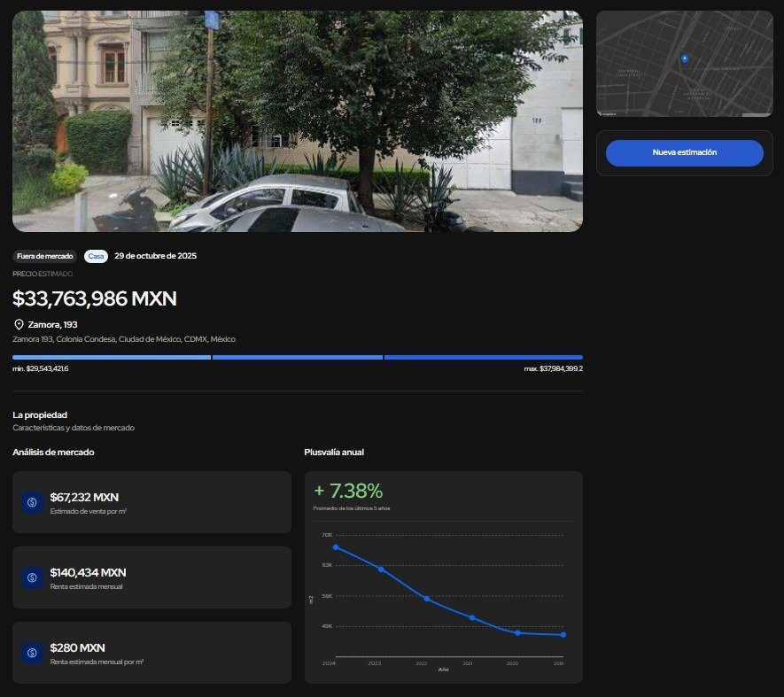Open the street view photo of the property
784x697 pixels.
(x=298, y=121)
